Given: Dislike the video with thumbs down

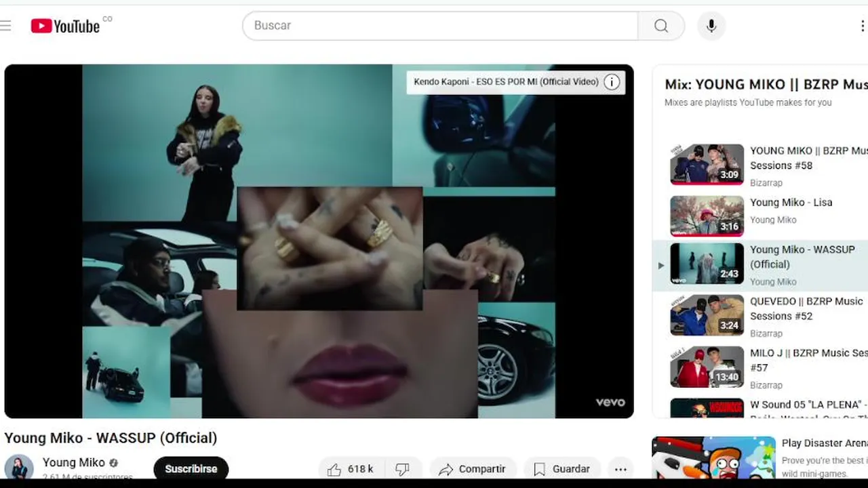Looking at the screenshot, I should (x=403, y=468).
